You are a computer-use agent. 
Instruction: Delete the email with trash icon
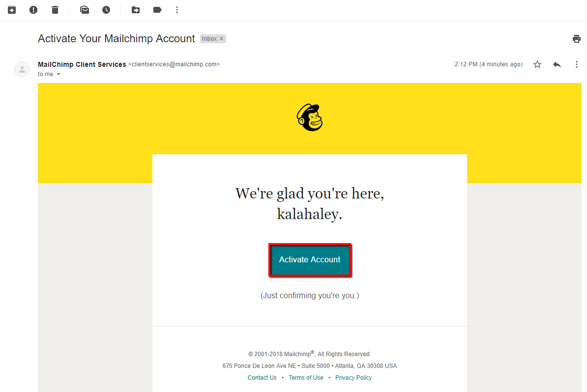[55, 10]
